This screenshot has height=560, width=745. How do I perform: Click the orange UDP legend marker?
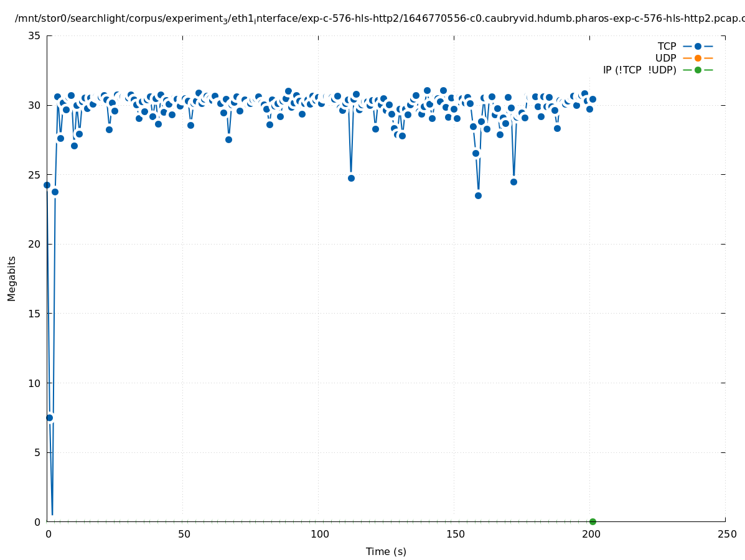pos(698,58)
